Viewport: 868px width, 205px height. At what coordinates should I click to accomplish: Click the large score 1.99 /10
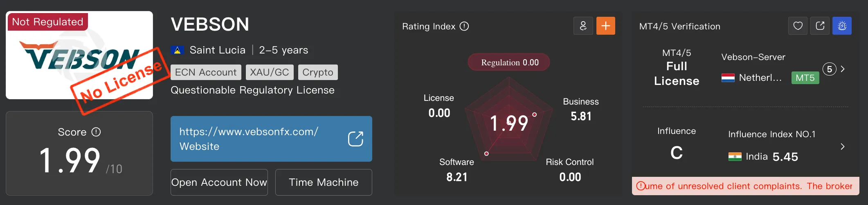point(81,160)
